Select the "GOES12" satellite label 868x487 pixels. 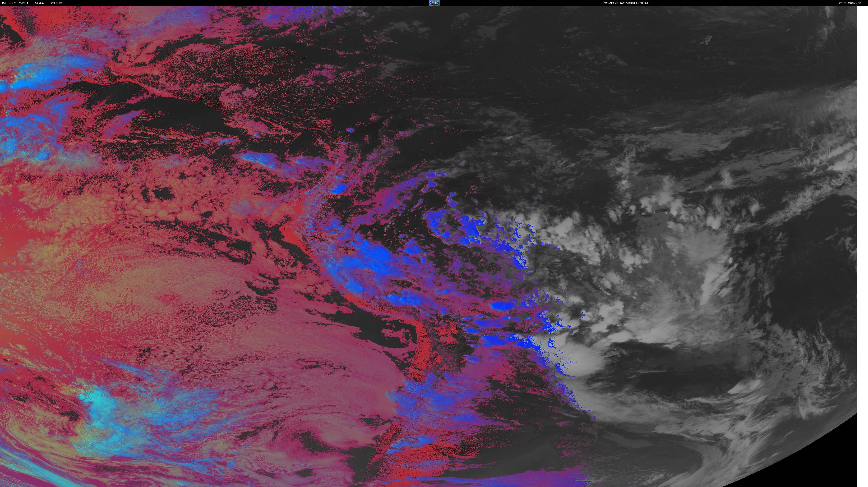coord(56,3)
